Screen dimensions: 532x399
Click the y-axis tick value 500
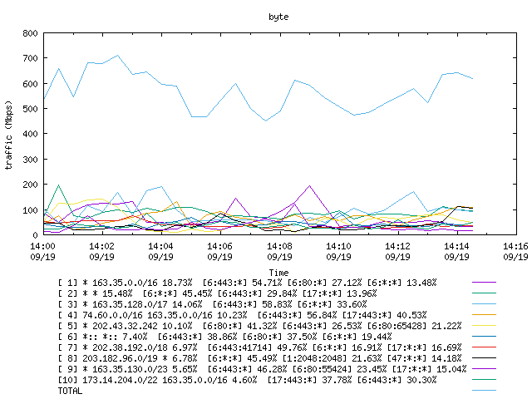30,109
